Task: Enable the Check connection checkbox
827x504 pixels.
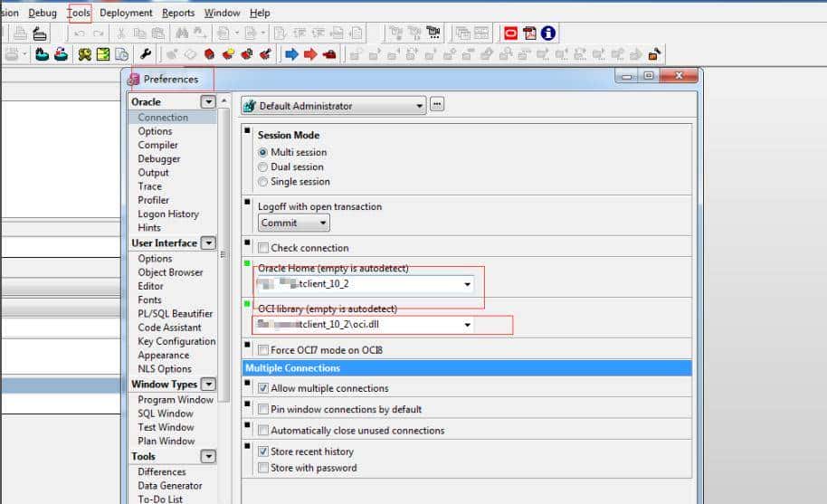Action: pyautogui.click(x=263, y=248)
